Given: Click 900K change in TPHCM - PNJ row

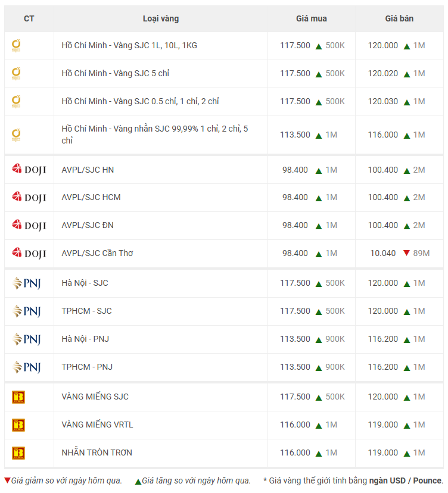Looking at the screenshot, I should click(335, 367).
